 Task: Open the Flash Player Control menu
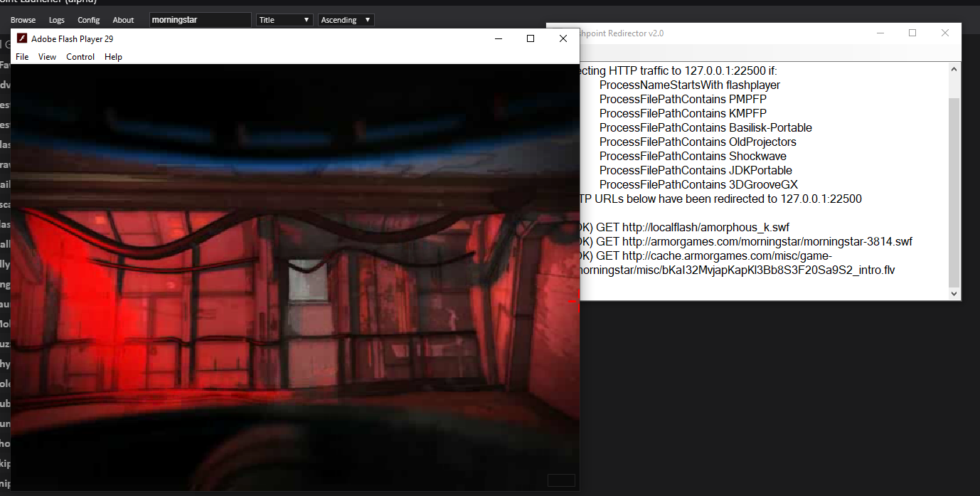(x=80, y=57)
